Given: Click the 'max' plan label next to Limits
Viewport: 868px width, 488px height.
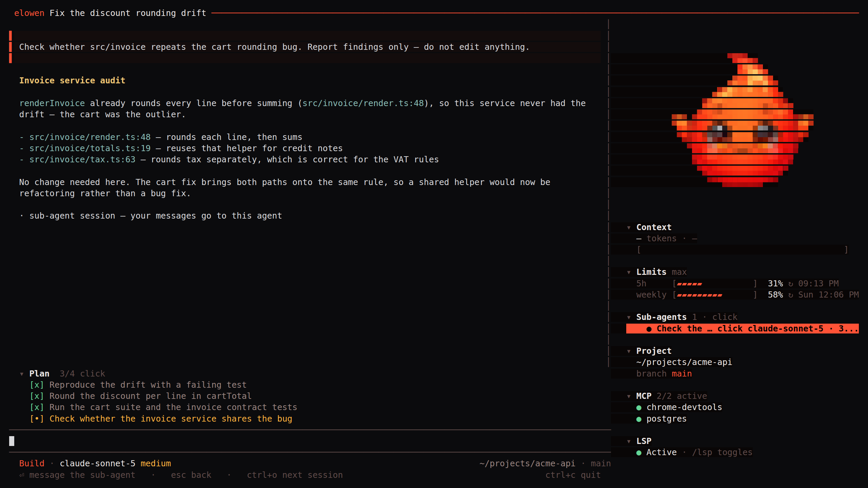Looking at the screenshot, I should tap(679, 272).
